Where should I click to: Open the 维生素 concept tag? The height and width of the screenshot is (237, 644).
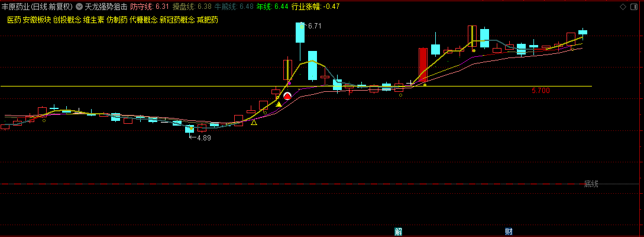click(93, 20)
